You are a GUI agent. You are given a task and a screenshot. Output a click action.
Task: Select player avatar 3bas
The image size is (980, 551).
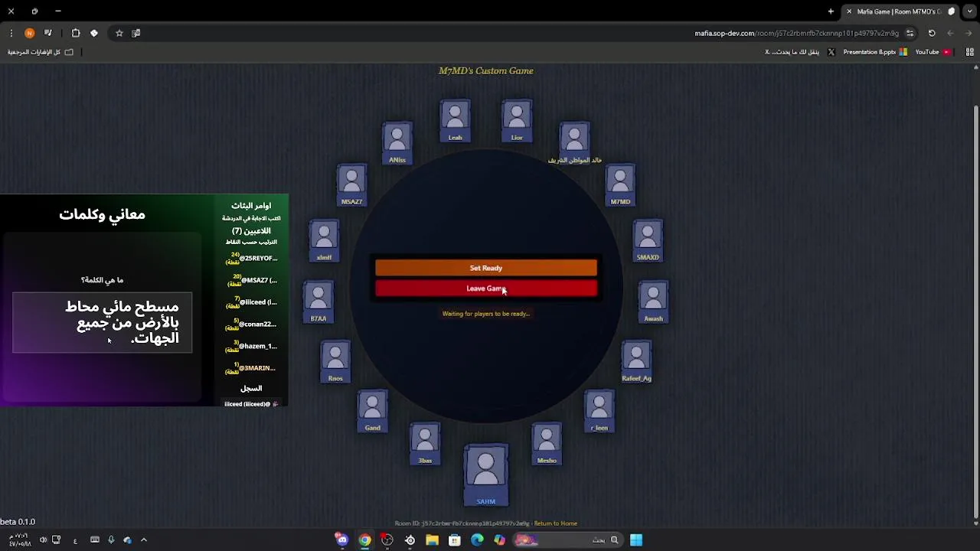[425, 444]
